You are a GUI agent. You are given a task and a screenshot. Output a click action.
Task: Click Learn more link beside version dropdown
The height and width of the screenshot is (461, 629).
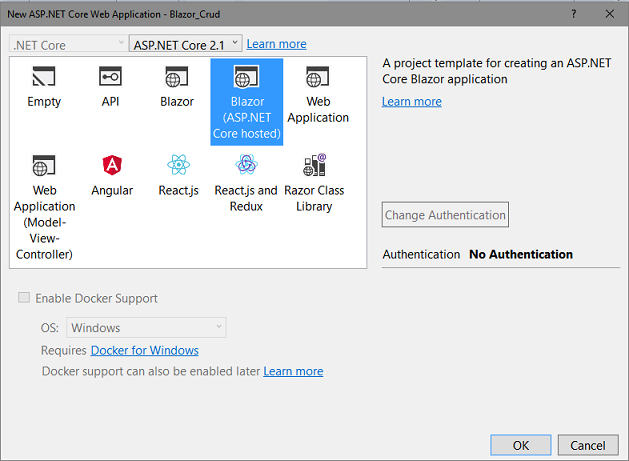[x=276, y=44]
